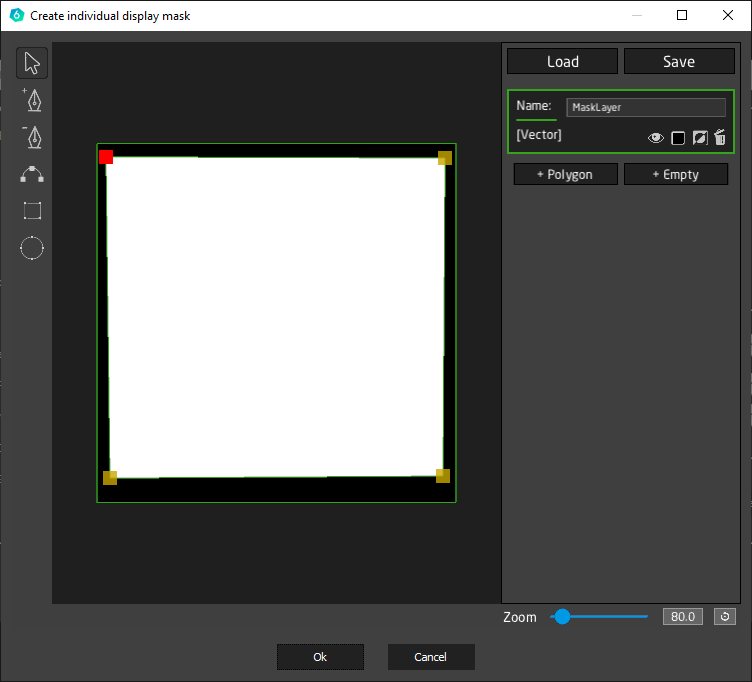
Task: Add a new Empty layer
Action: 676,174
